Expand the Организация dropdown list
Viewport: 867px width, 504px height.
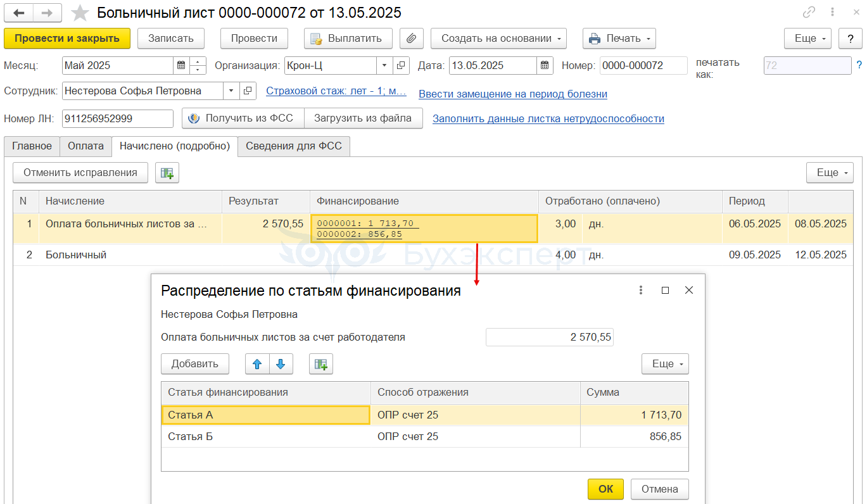(x=384, y=65)
